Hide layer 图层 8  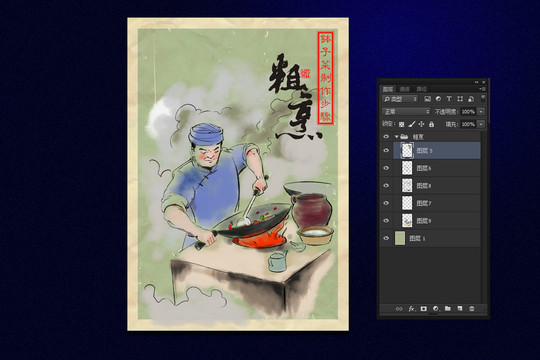[x=386, y=186]
